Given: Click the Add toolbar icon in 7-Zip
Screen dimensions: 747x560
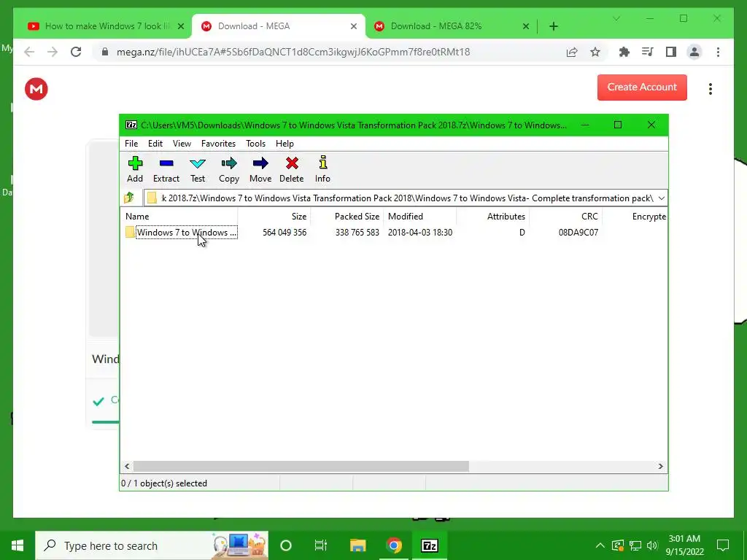Looking at the screenshot, I should tap(135, 169).
